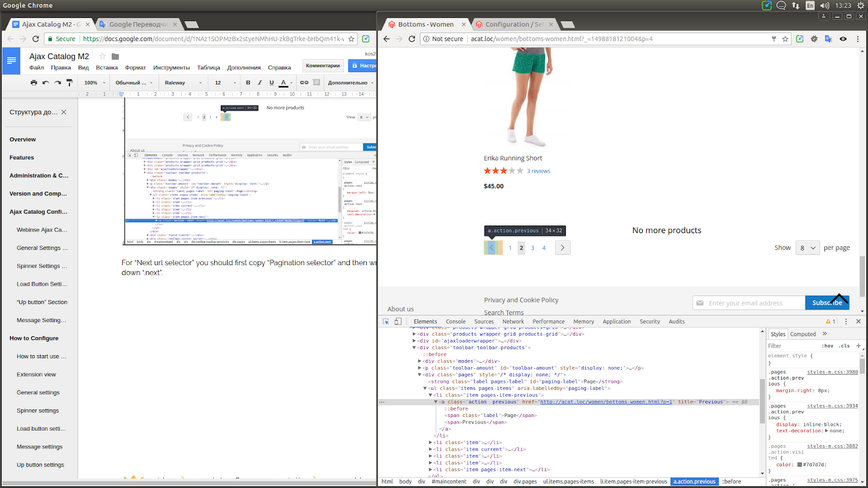Bookmark star in the acat.loc address bar

click(x=785, y=39)
